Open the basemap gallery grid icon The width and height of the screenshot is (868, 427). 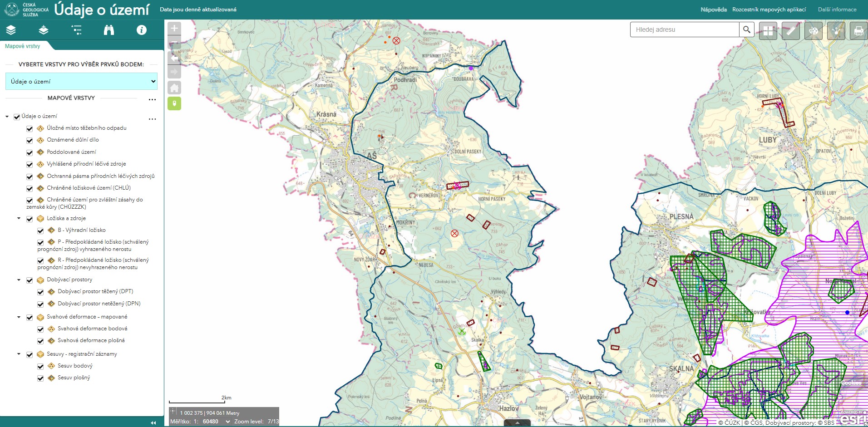(768, 31)
